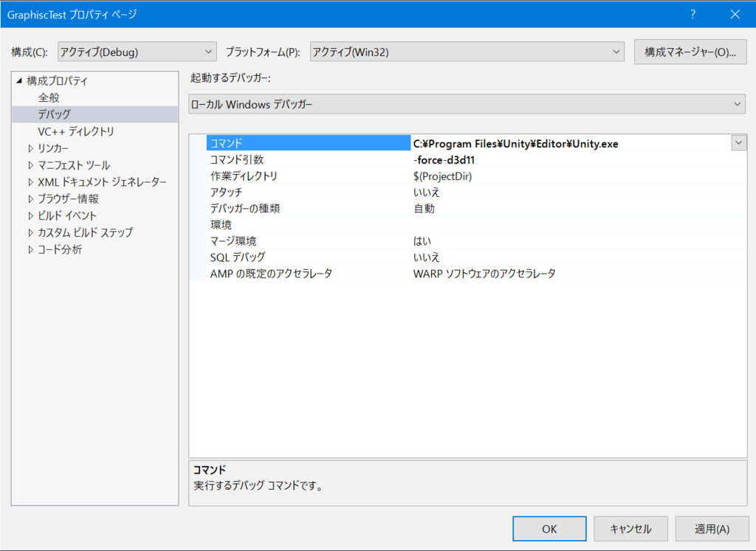756x551 pixels.
Task: Click the Unity.exe command path value
Action: point(515,144)
